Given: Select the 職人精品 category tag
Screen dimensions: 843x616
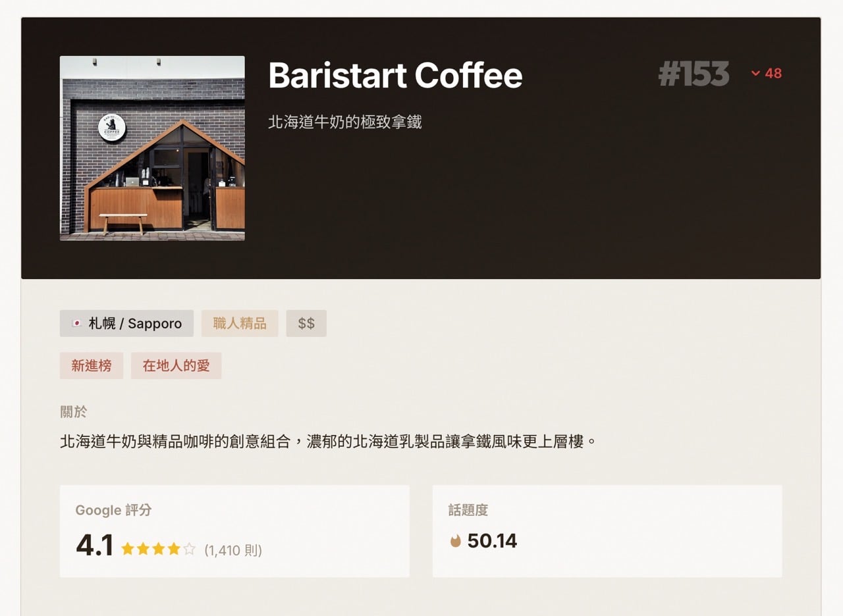Looking at the screenshot, I should [x=240, y=324].
